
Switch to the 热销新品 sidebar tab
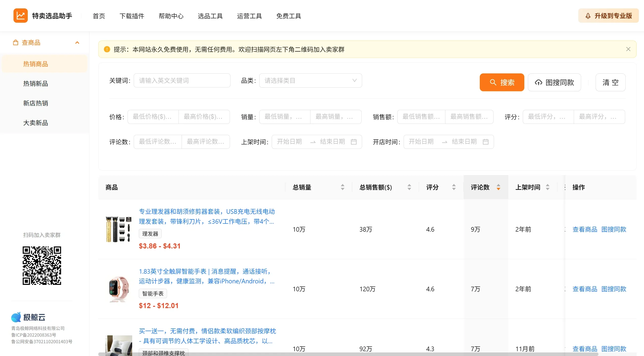36,84
